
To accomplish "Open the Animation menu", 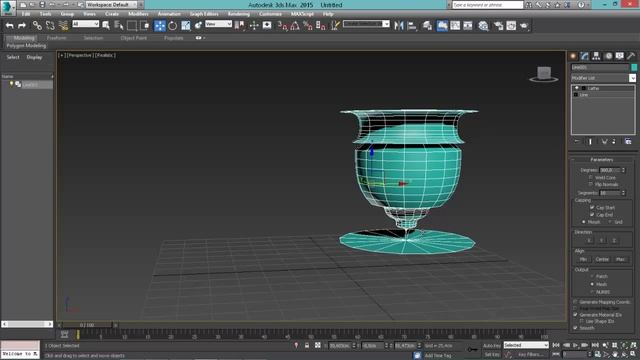I will point(169,14).
